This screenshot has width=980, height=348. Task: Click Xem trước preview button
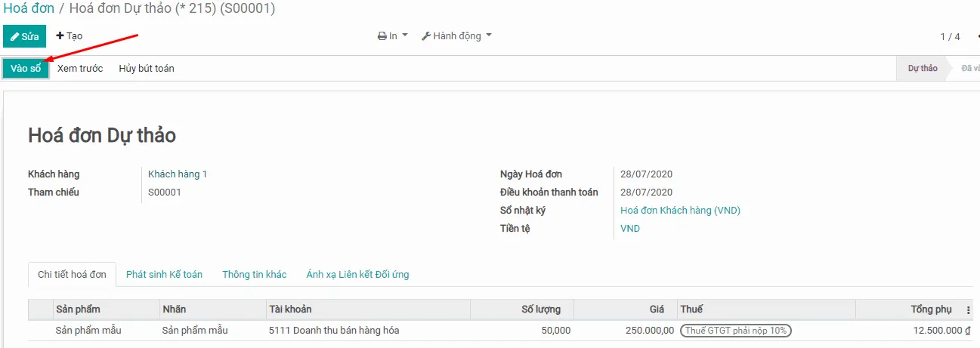(80, 69)
